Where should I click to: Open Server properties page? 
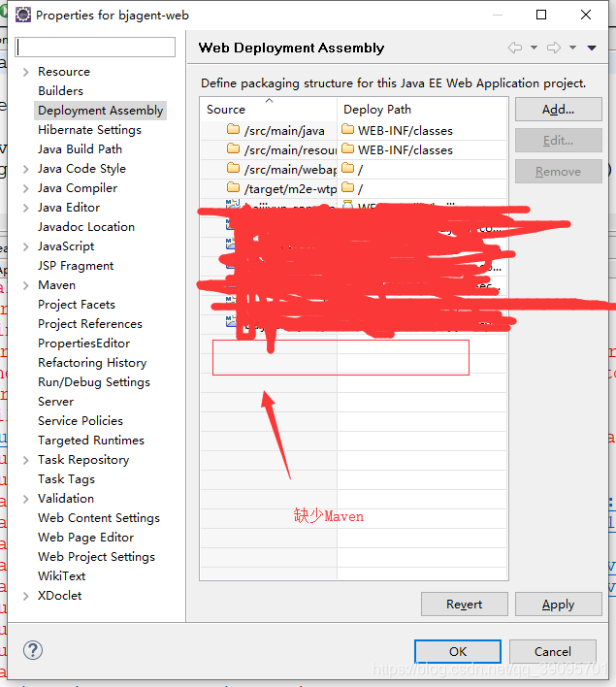(x=55, y=402)
